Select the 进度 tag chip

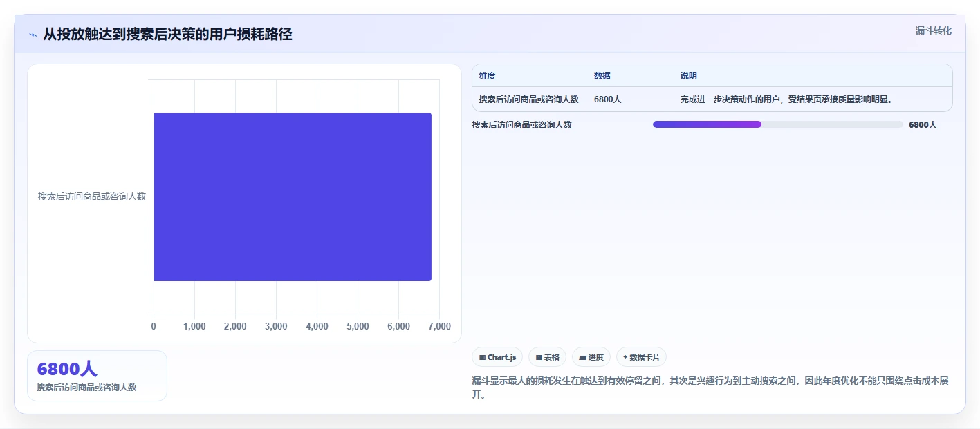point(591,357)
